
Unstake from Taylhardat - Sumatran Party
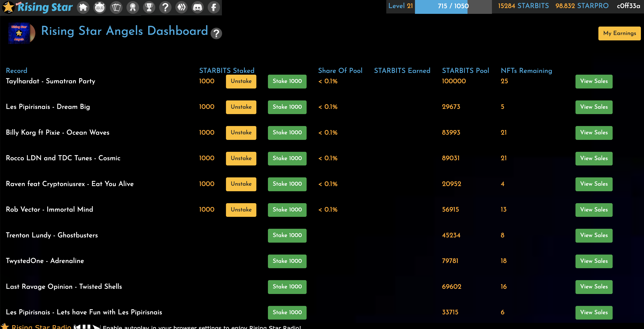pyautogui.click(x=241, y=81)
